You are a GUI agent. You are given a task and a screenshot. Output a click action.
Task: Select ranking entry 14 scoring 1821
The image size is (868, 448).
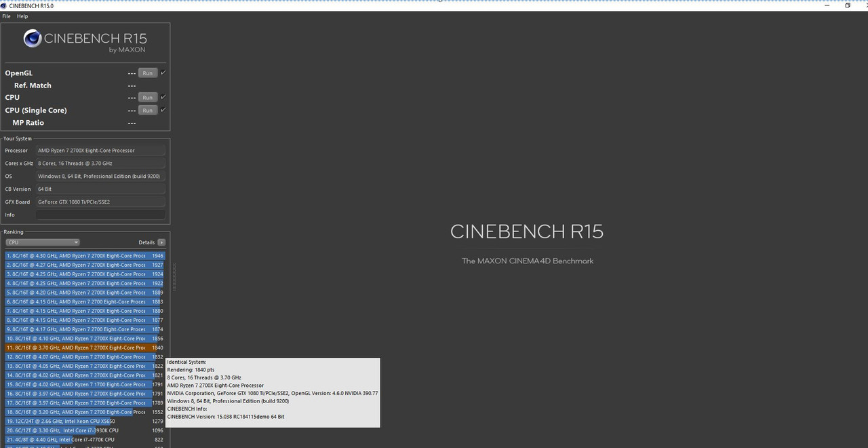click(85, 375)
